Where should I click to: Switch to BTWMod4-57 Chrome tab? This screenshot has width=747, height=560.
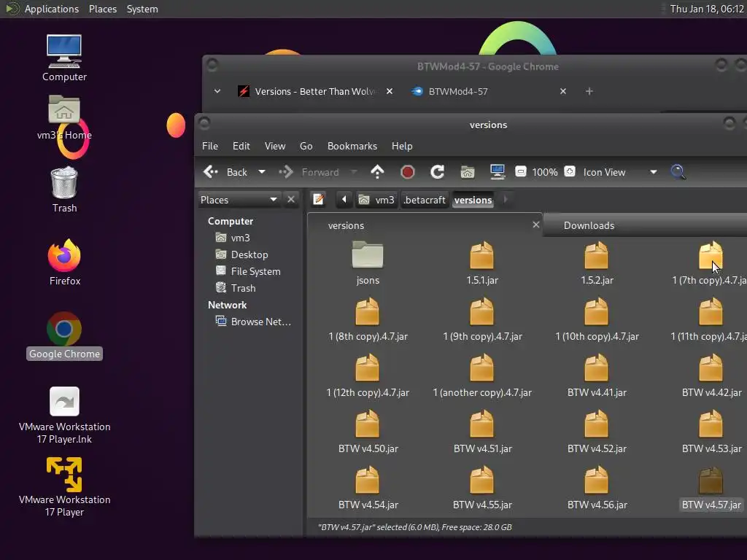pos(490,91)
